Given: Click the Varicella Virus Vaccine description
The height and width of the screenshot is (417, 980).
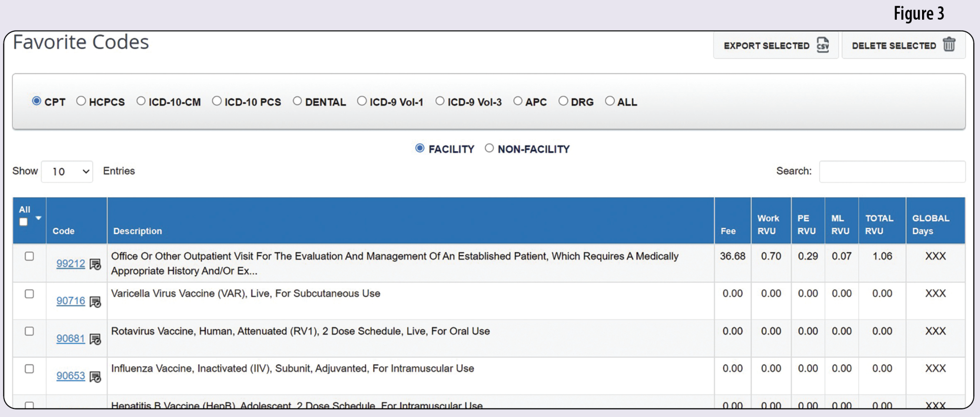Looking at the screenshot, I should pyautogui.click(x=245, y=293).
